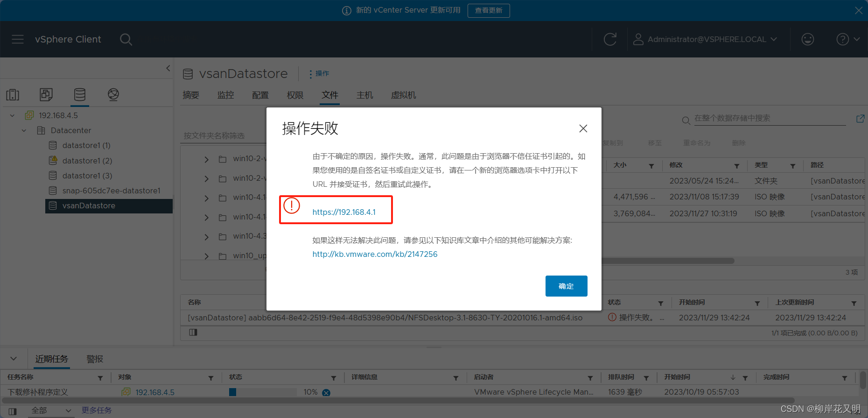Open Administrator@VSPHERE.LOCAL user menu
868x418 pixels.
[705, 39]
